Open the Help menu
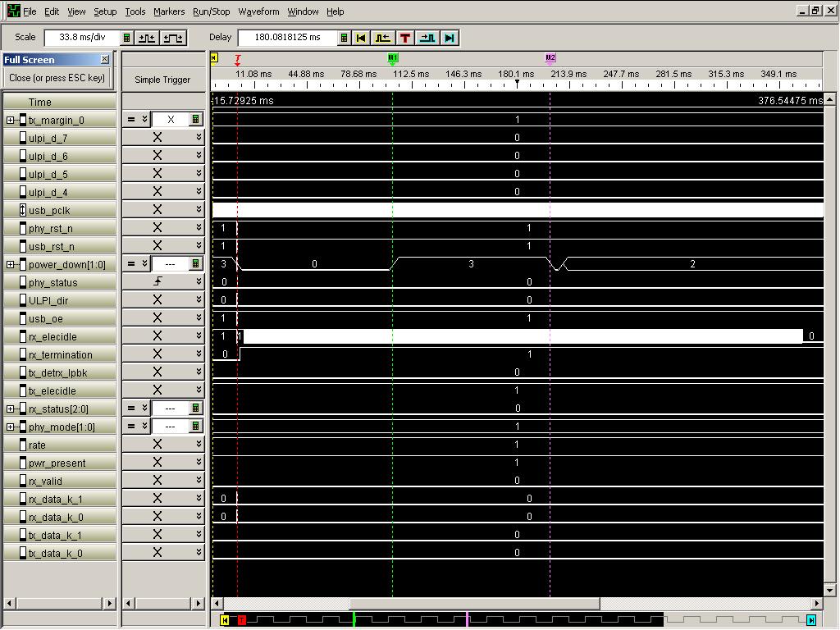 (x=336, y=11)
